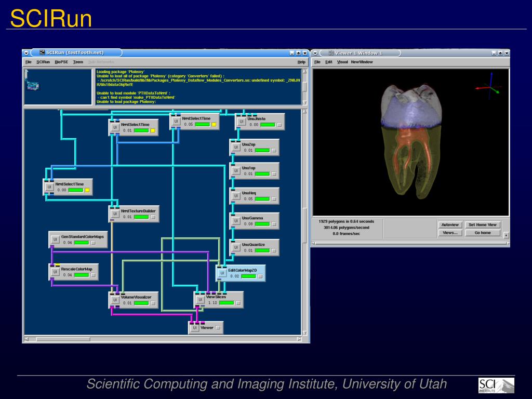Click the message indicator on EditColorMap2D module
This screenshot has width=532, height=399.
260,276
